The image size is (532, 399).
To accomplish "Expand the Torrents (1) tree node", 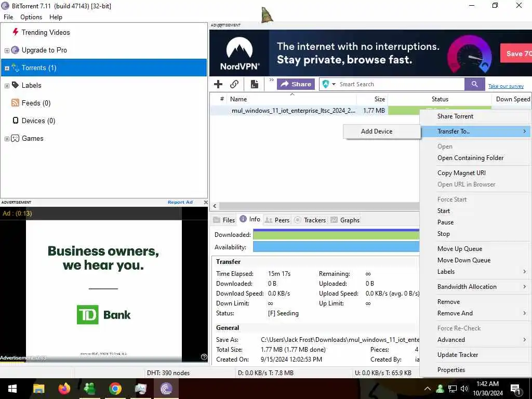I will [7, 68].
